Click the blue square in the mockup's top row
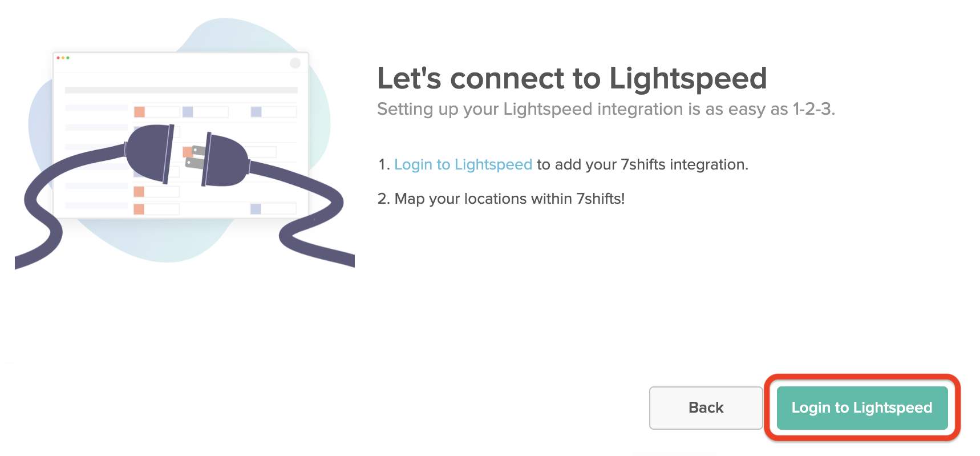 pos(187,111)
